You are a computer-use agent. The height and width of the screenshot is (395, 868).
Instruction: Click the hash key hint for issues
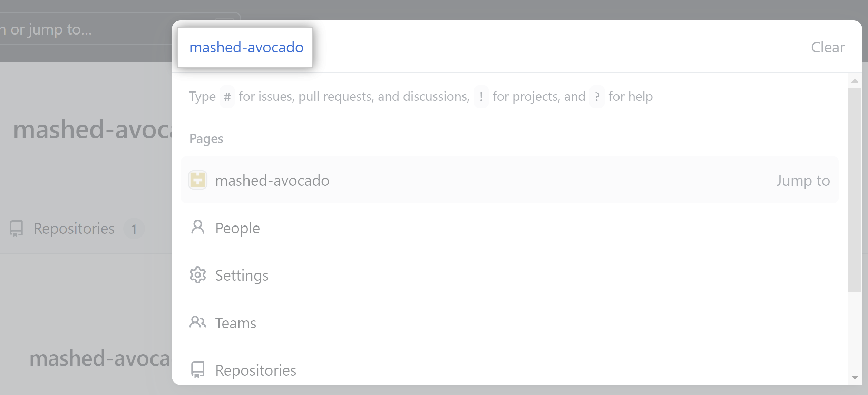[227, 97]
